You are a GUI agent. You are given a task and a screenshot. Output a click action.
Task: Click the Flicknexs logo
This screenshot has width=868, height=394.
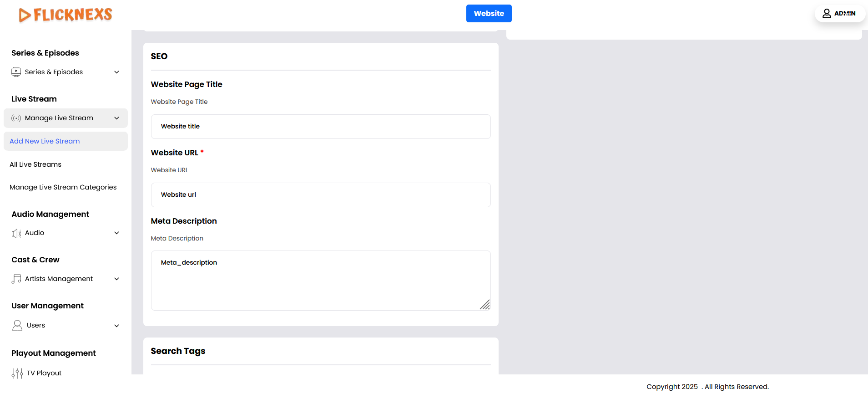[x=66, y=15]
